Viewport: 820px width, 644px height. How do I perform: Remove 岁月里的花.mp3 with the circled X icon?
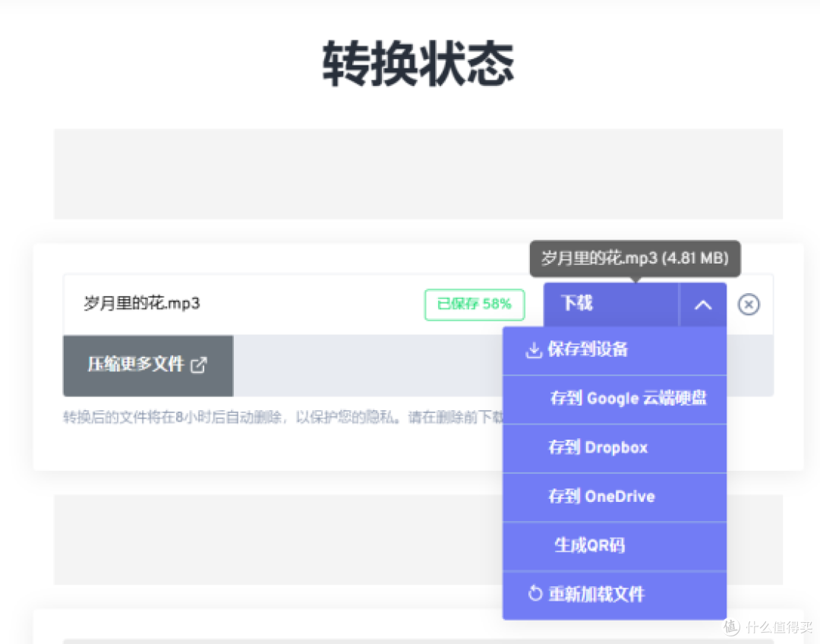pos(749,305)
